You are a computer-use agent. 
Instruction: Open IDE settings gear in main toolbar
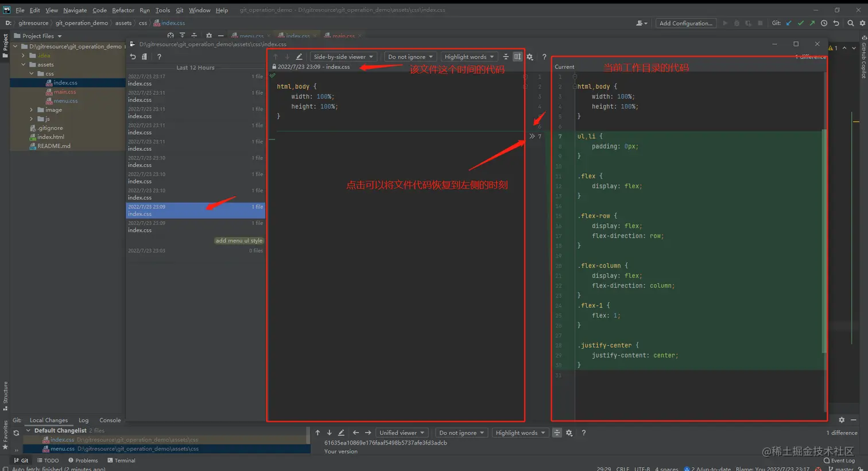(x=862, y=23)
